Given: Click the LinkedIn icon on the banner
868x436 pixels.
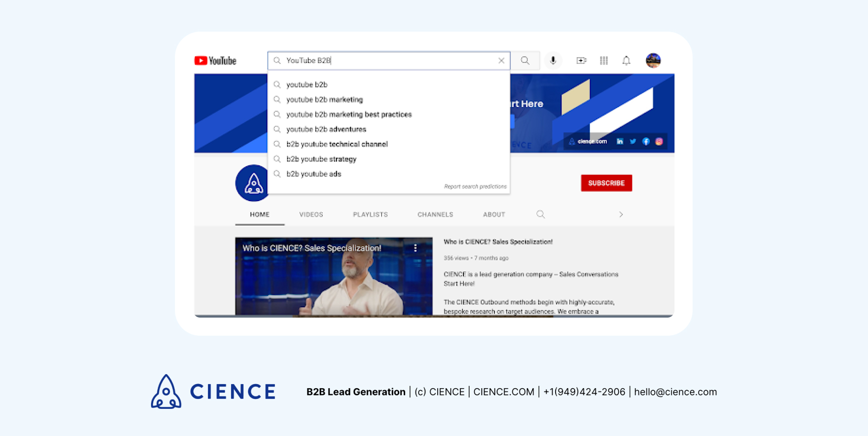Looking at the screenshot, I should [x=619, y=141].
